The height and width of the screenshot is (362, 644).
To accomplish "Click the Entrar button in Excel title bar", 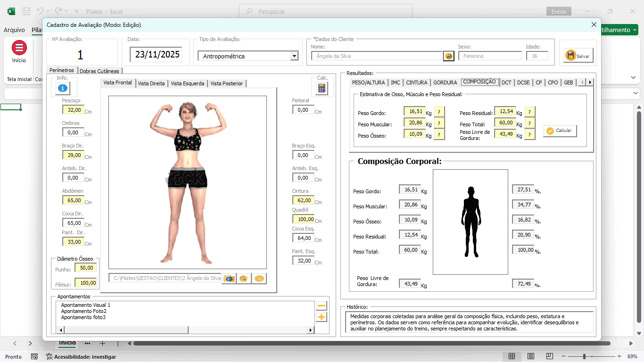I will 559,11.
